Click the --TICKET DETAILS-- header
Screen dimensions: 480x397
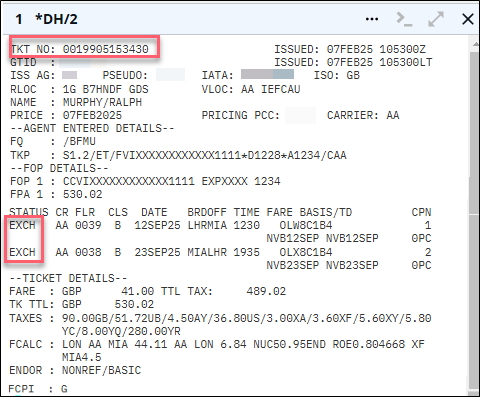(68, 278)
